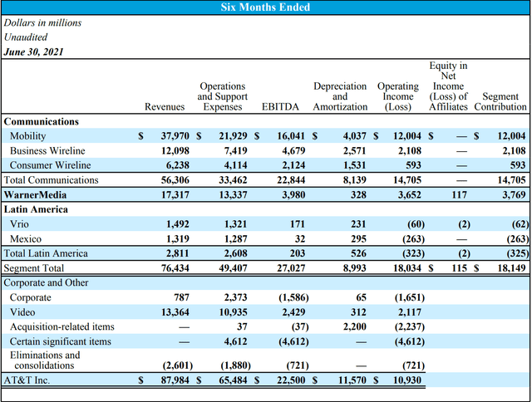The width and height of the screenshot is (532, 402).
Task: Select the 'Consumer Wireline' row label
Action: (50, 165)
